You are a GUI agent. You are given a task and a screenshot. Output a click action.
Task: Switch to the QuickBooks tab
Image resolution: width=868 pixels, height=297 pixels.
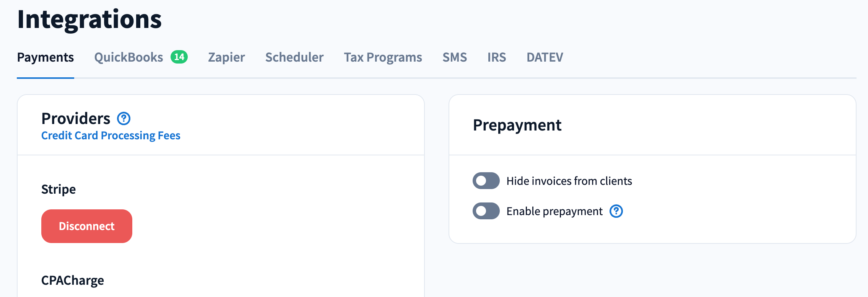click(x=128, y=57)
